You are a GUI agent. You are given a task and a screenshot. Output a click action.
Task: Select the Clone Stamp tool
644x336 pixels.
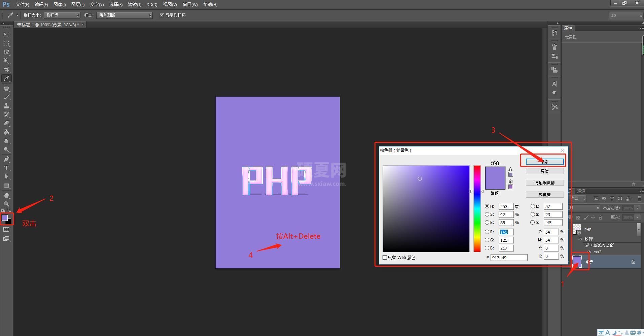click(6, 106)
